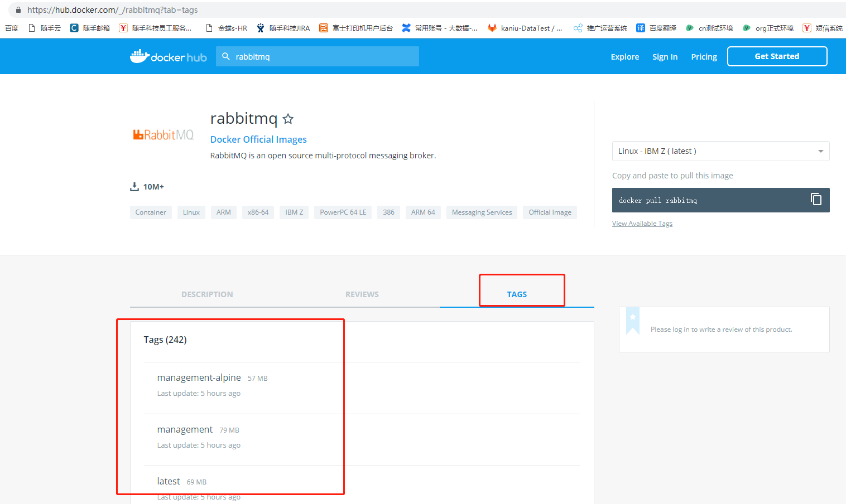Click the Container tag chip

tap(151, 212)
